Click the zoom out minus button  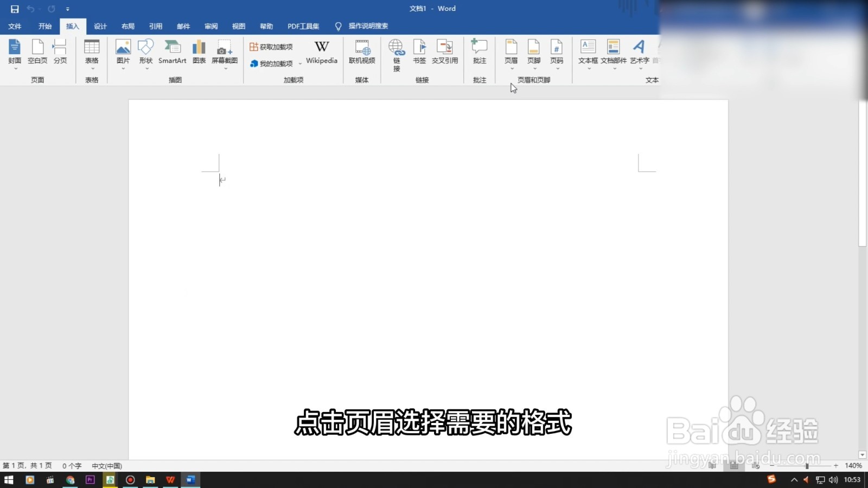point(772,466)
